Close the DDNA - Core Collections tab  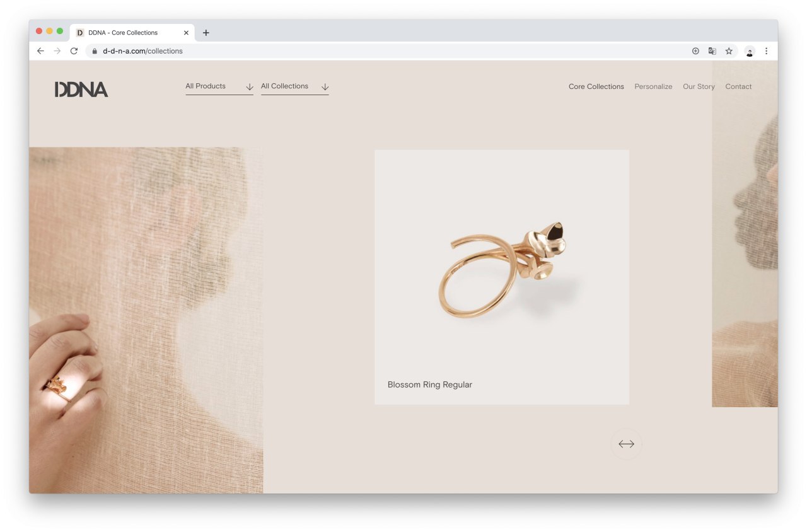coord(186,33)
